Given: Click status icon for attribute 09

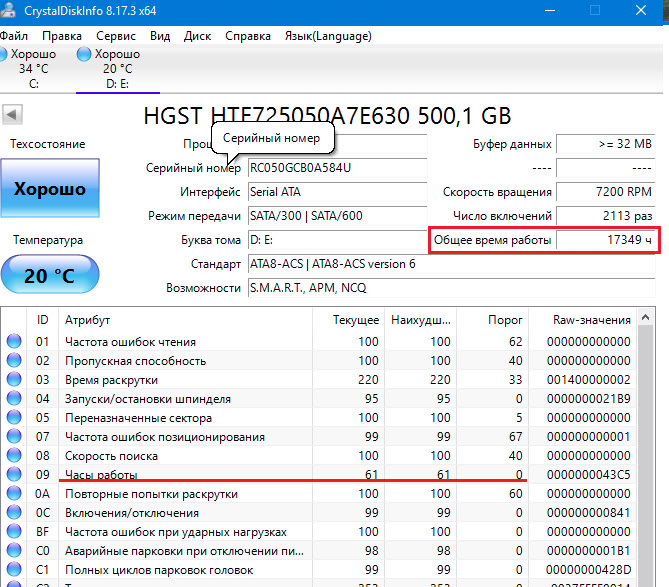Looking at the screenshot, I should pyautogui.click(x=14, y=474).
